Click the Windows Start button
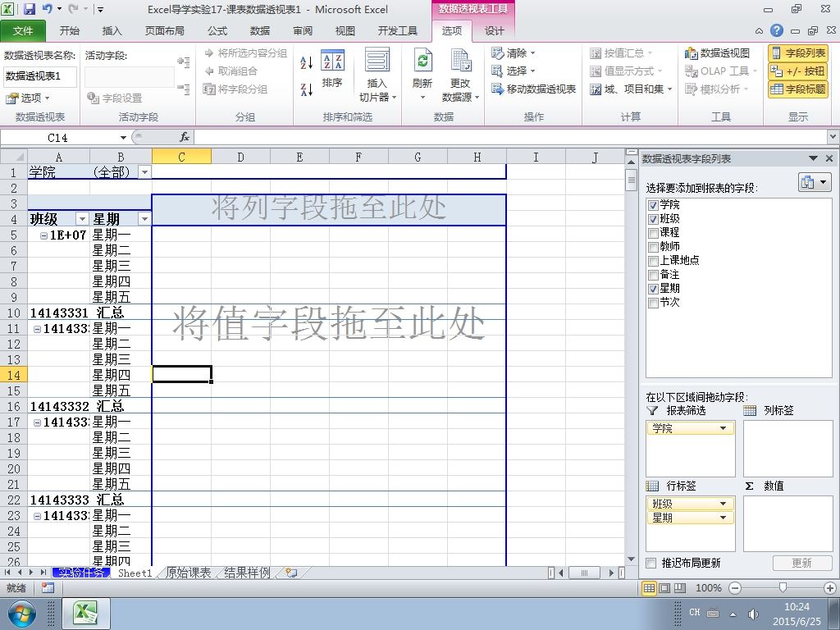The height and width of the screenshot is (630, 840). click(21, 614)
